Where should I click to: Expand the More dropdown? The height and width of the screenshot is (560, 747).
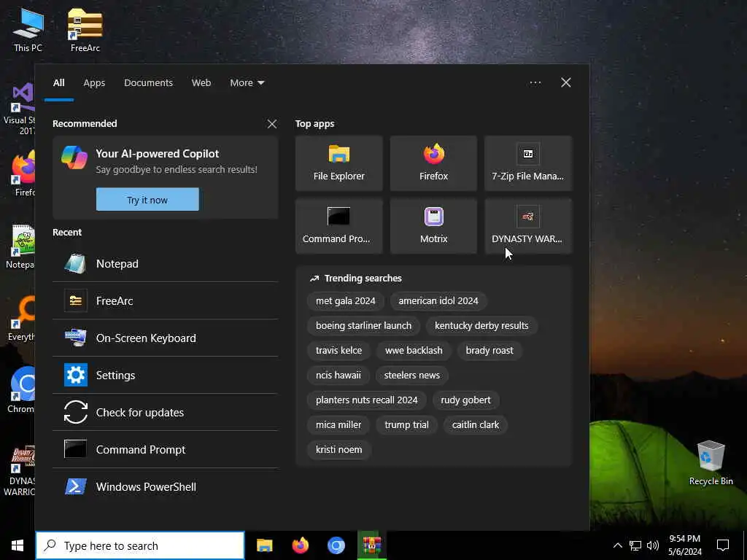point(247,83)
